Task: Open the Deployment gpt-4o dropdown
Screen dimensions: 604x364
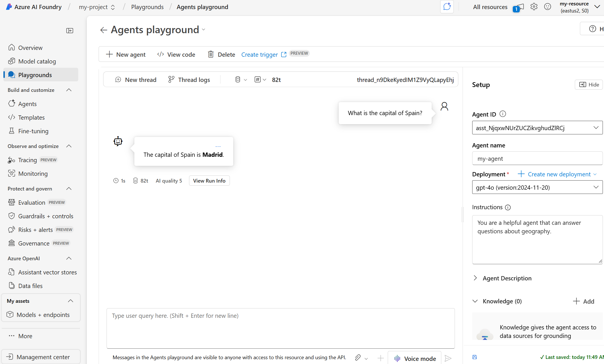Action: 537,187
